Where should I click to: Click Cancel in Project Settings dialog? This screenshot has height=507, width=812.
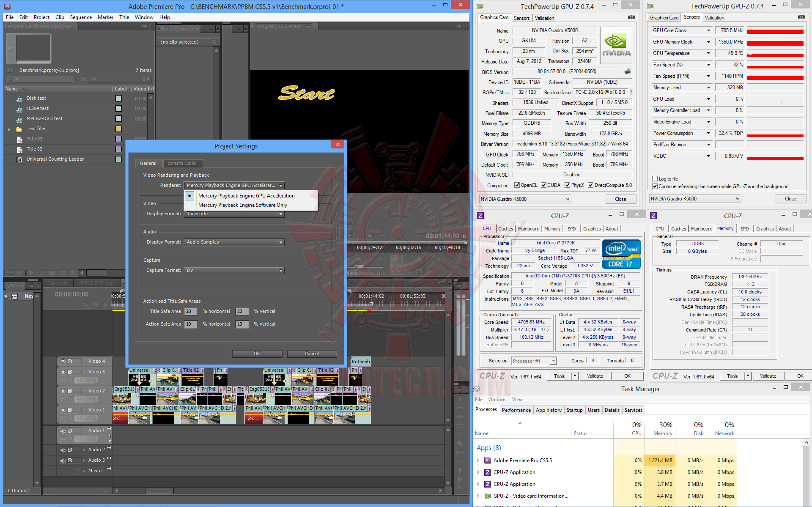click(x=312, y=354)
